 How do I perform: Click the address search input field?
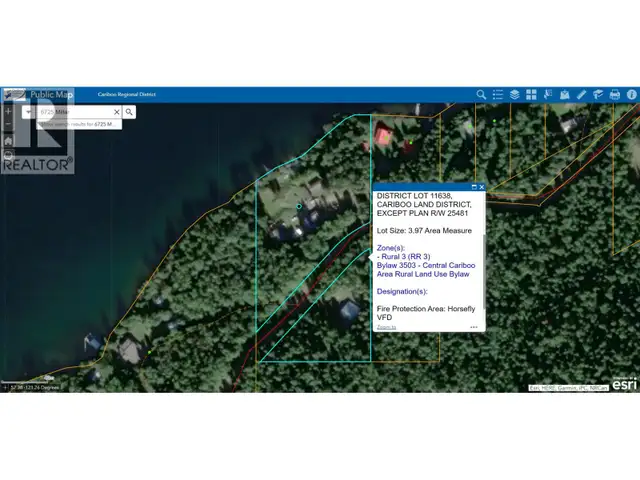point(76,112)
